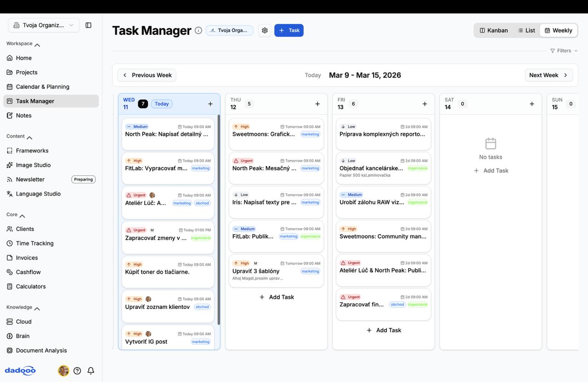Screen dimensions: 588x382
Task: Open the Cashflow section
Action: tap(28, 272)
